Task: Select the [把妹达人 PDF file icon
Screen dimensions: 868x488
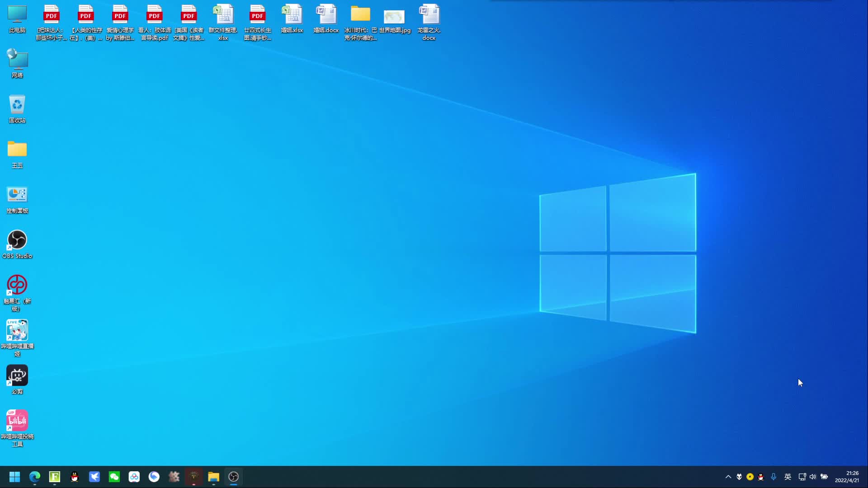Action: (x=52, y=23)
